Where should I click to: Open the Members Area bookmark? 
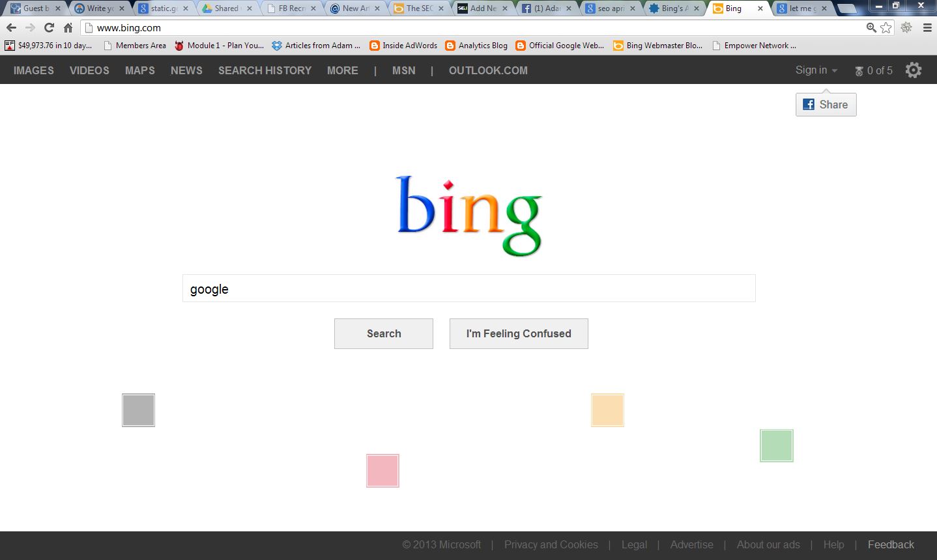click(134, 46)
